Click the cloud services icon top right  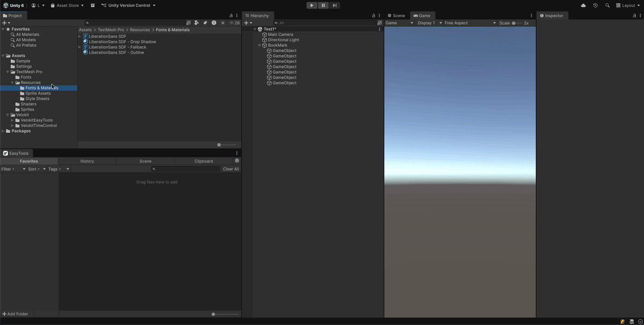583,5
